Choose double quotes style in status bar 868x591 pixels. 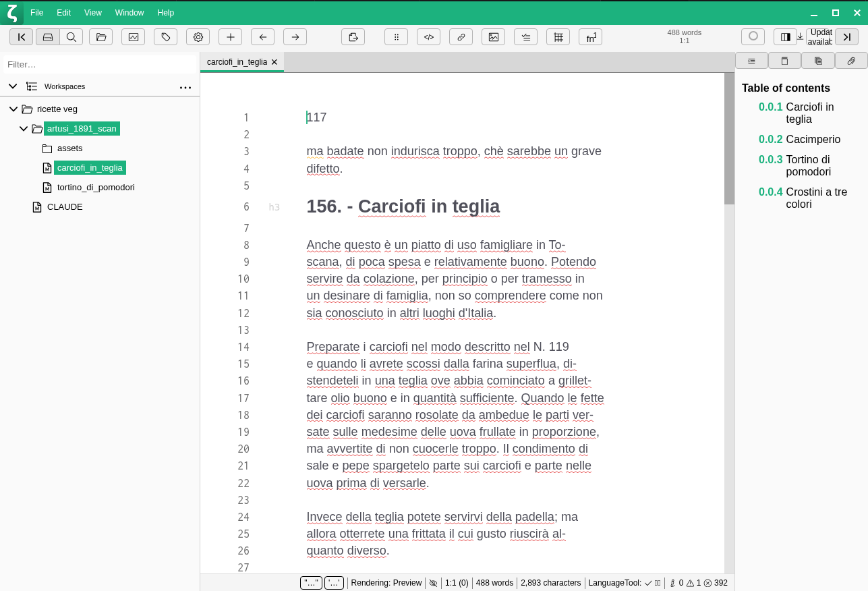tap(311, 583)
